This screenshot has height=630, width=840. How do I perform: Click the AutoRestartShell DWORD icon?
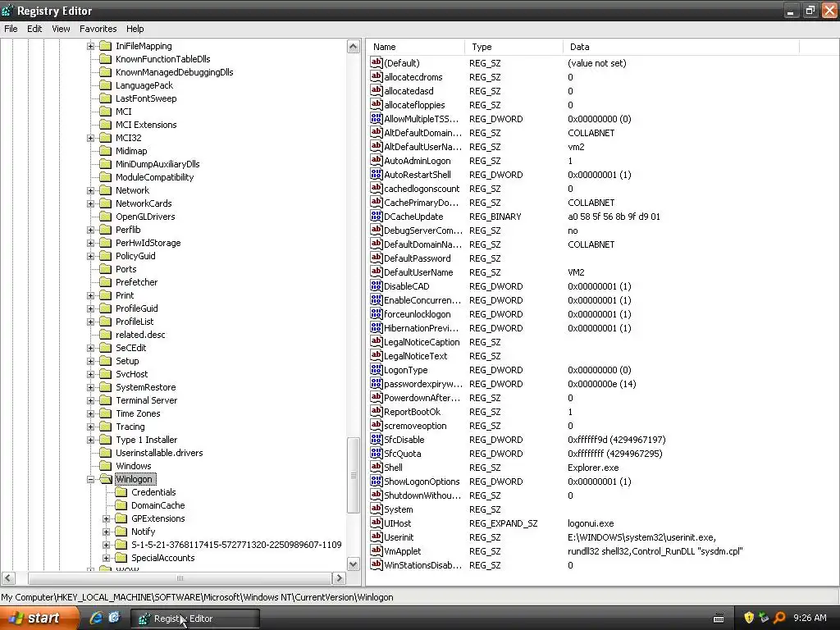click(376, 174)
